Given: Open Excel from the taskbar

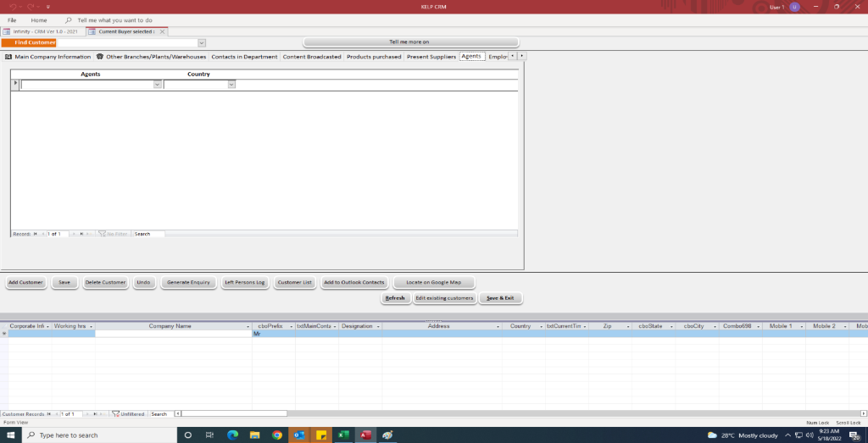Looking at the screenshot, I should 344,435.
